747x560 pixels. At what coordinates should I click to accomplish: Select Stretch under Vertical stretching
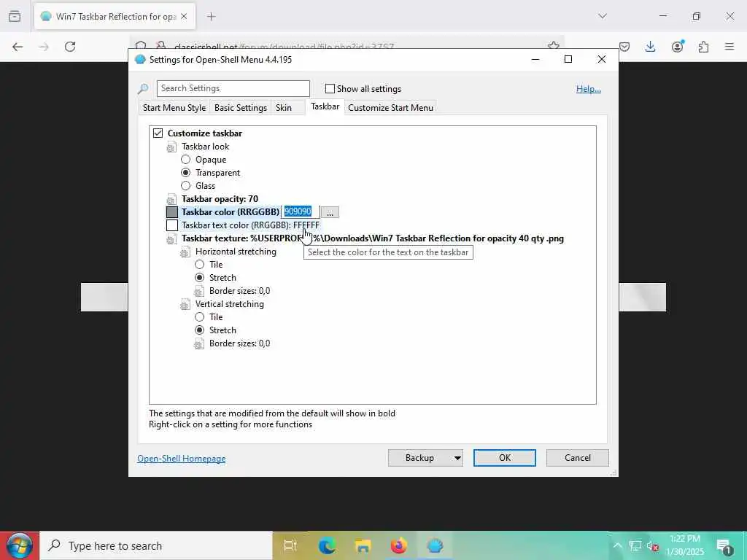pyautogui.click(x=200, y=330)
